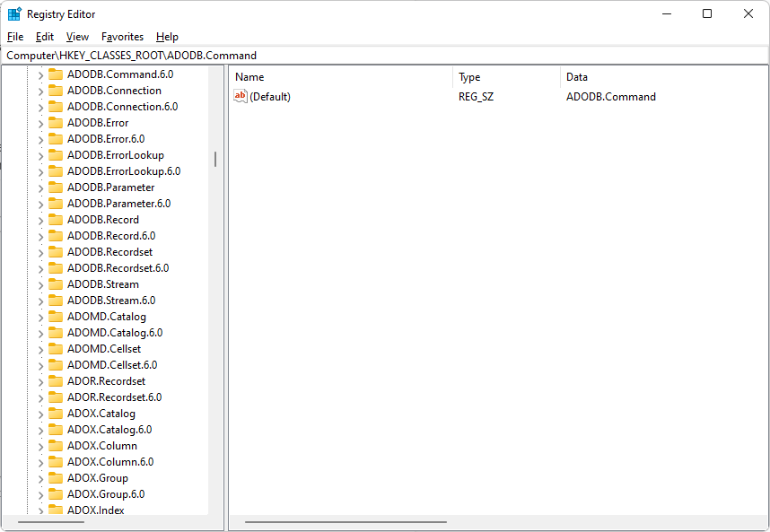770x532 pixels.
Task: Click the ADODB.Error folder icon
Action: click(x=56, y=123)
